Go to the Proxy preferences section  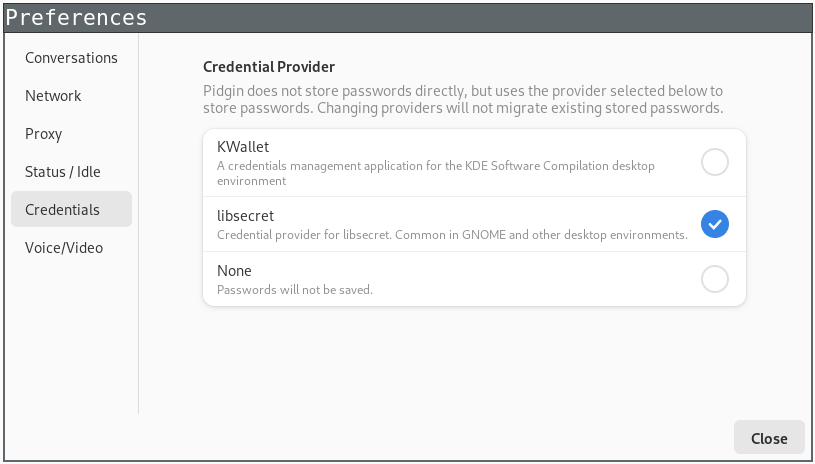click(44, 134)
